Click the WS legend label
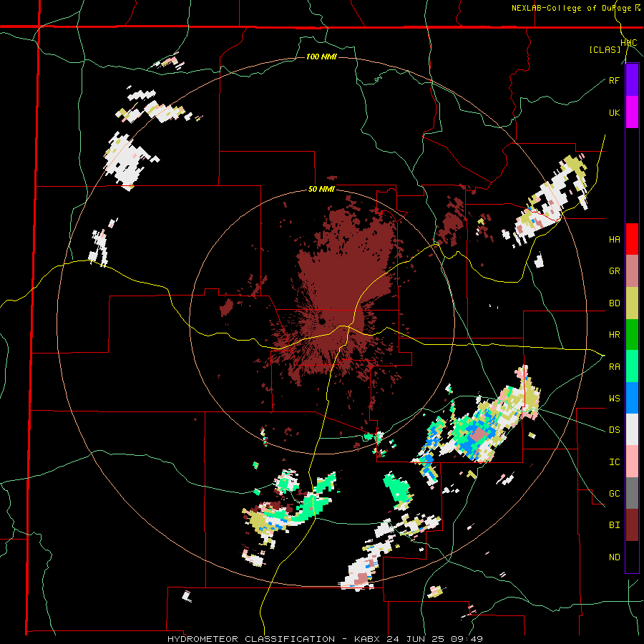This screenshot has height=644, width=644. click(x=615, y=399)
